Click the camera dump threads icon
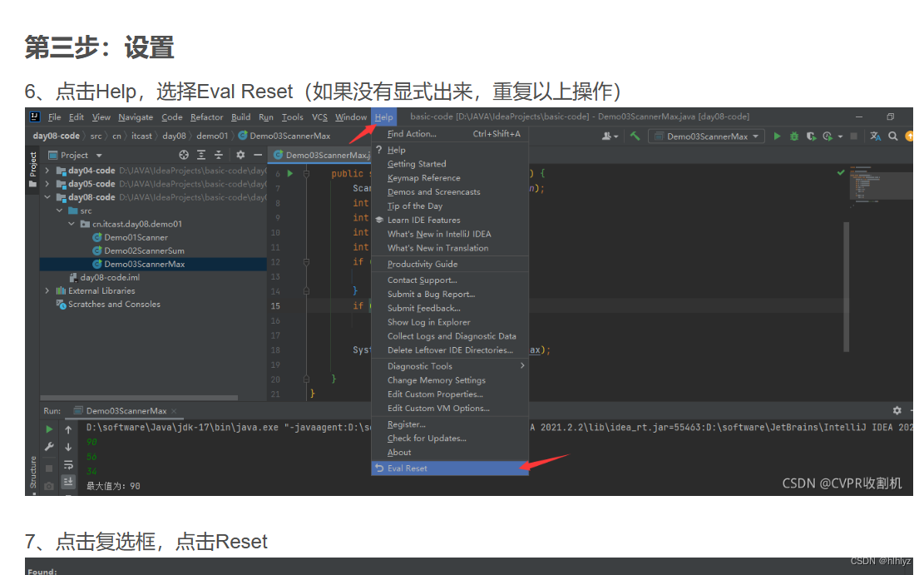924x575 pixels. [x=50, y=486]
